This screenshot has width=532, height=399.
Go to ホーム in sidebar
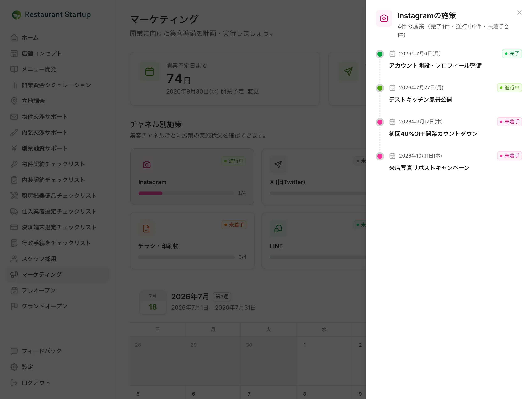58,38
